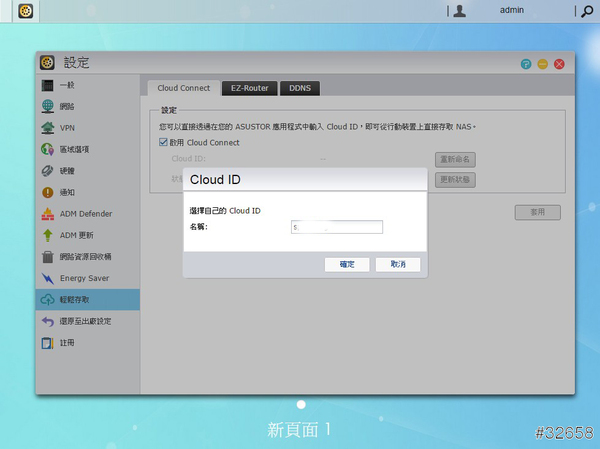Click the 取消 button in Cloud ID dialog
Image resolution: width=600 pixels, height=449 pixels.
coord(398,264)
